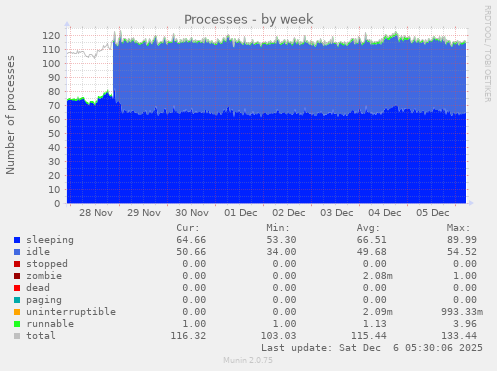
Task: Click the '04 Dec' x-axis date label
Action: [385, 213]
